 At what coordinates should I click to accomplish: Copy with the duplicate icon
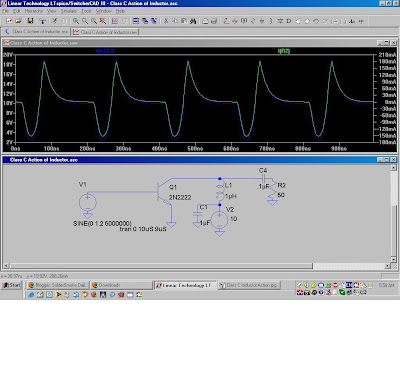pyautogui.click(x=175, y=21)
